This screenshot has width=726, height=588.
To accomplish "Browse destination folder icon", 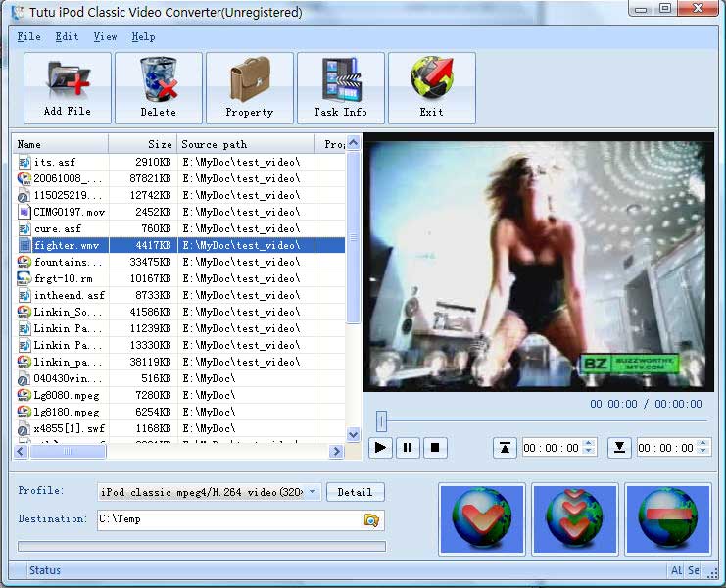I will click(371, 520).
